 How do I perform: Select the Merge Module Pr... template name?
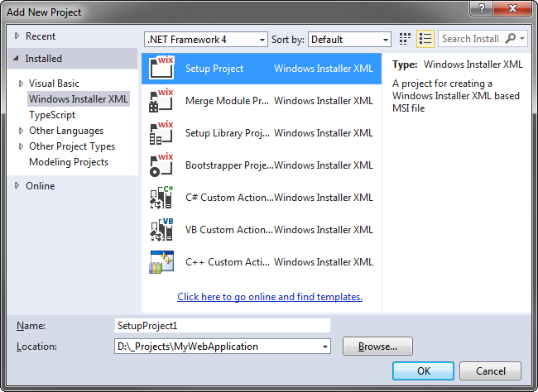(x=227, y=101)
